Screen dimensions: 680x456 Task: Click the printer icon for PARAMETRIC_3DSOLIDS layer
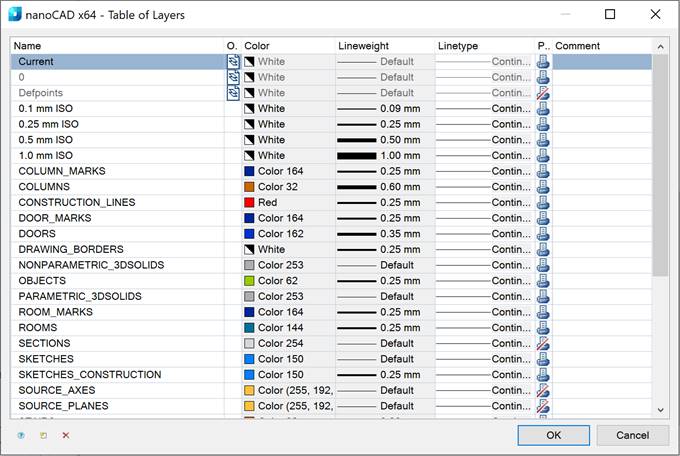point(543,296)
